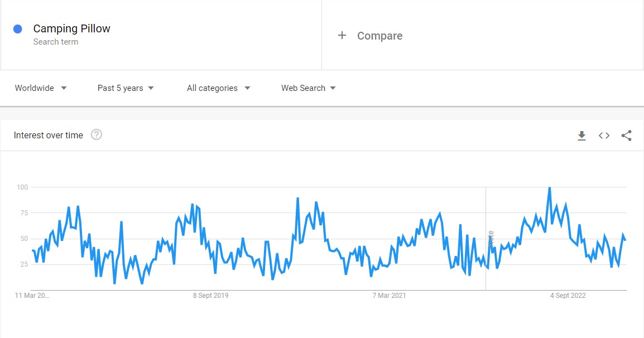The width and height of the screenshot is (644, 338).
Task: Click the plus icon beside Compare
Action: tap(342, 36)
